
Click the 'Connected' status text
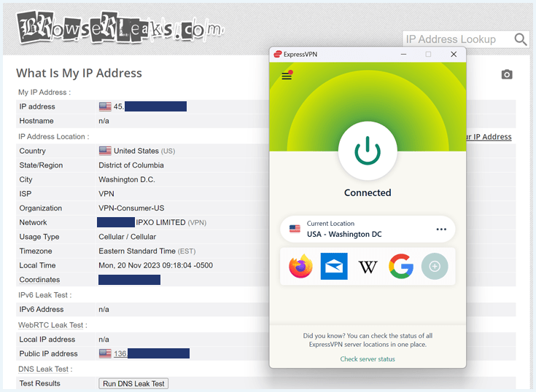(x=368, y=192)
